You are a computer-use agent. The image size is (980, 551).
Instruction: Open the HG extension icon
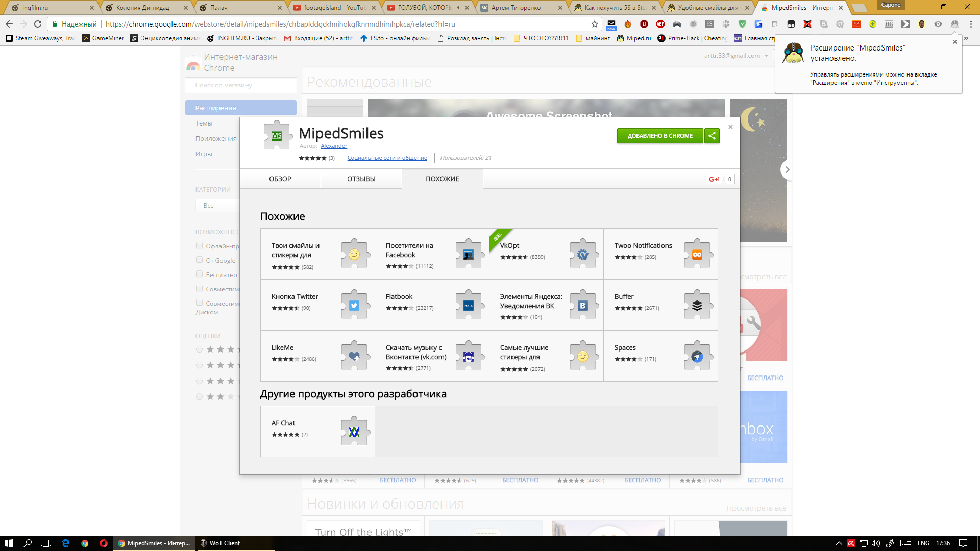click(889, 24)
